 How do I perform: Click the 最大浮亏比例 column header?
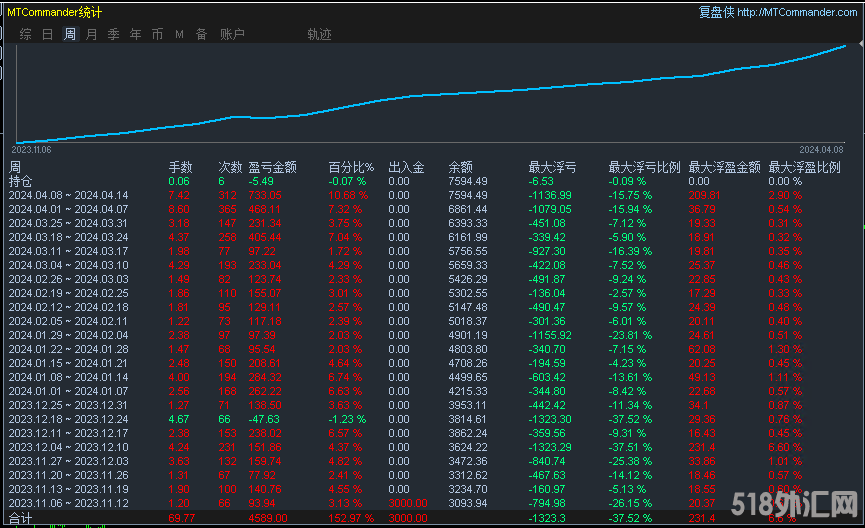(x=644, y=167)
